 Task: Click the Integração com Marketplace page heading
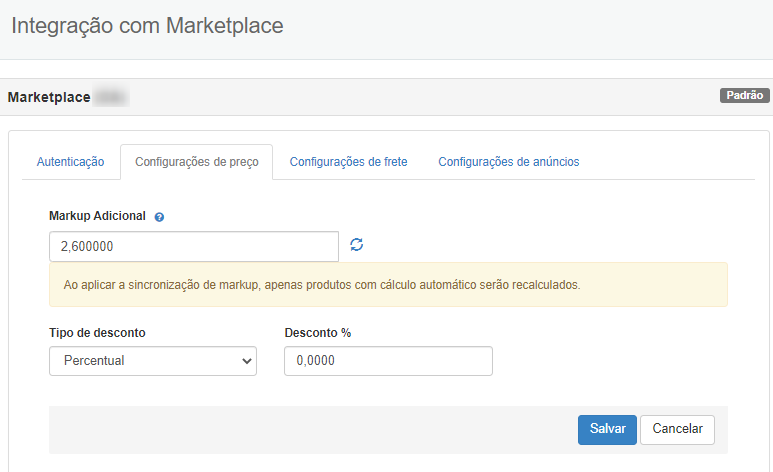click(147, 26)
